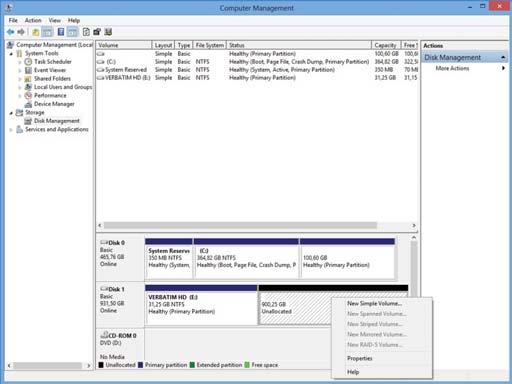Click the Forward arrow toolbar icon
The width and height of the screenshot is (512, 384).
click(21, 32)
